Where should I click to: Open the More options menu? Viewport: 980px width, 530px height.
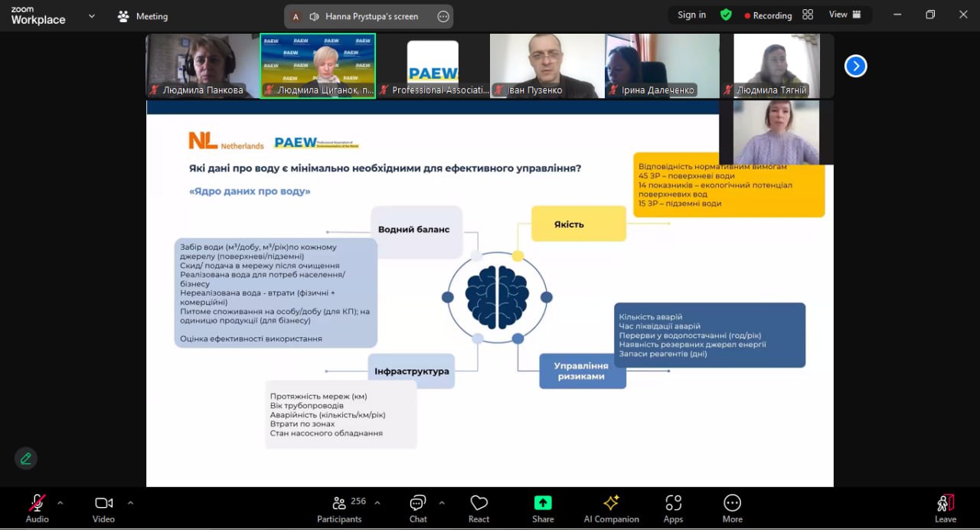pos(732,509)
